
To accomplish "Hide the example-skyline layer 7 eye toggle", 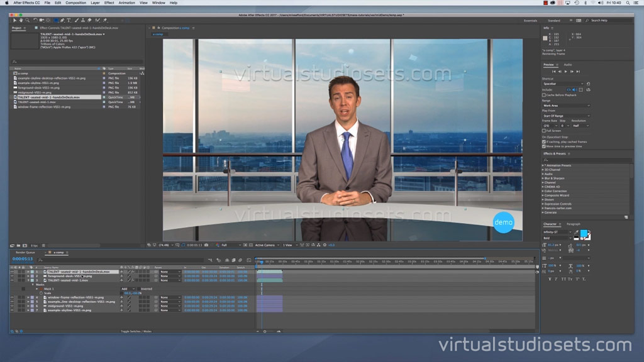I will click(x=12, y=310).
